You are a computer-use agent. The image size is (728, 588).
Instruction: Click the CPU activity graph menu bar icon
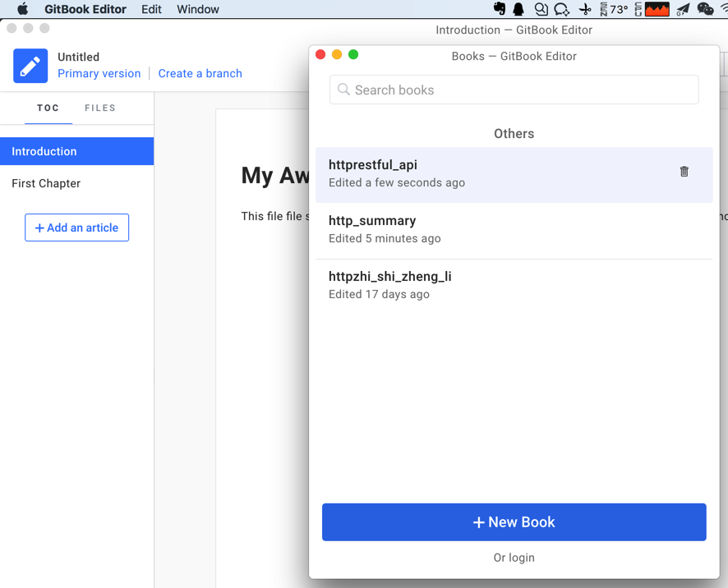coord(657,9)
